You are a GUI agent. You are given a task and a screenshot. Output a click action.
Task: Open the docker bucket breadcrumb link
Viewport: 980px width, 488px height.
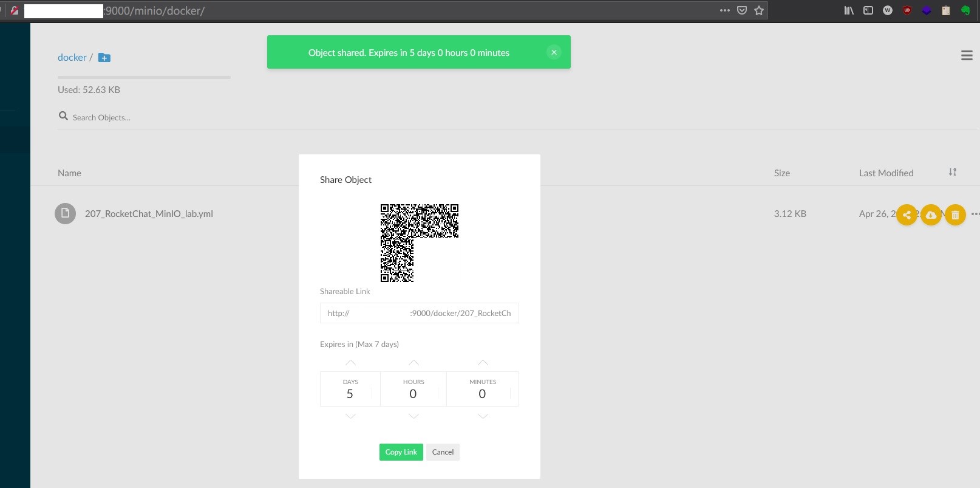click(x=72, y=57)
